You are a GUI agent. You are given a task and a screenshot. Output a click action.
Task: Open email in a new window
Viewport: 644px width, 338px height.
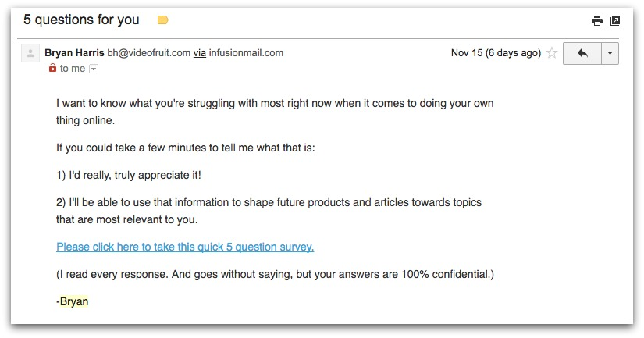pyautogui.click(x=615, y=20)
